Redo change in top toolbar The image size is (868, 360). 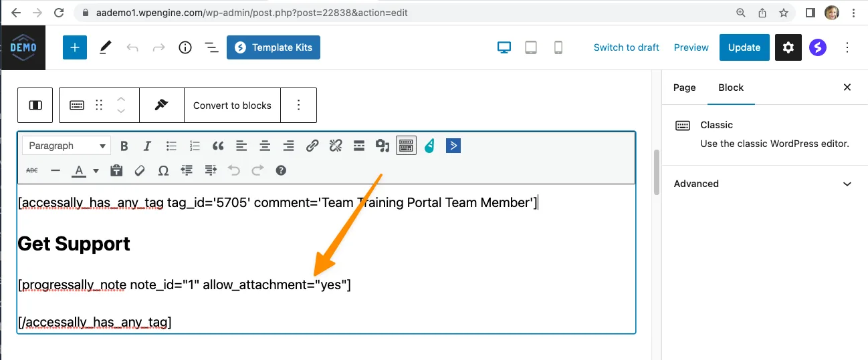point(159,47)
